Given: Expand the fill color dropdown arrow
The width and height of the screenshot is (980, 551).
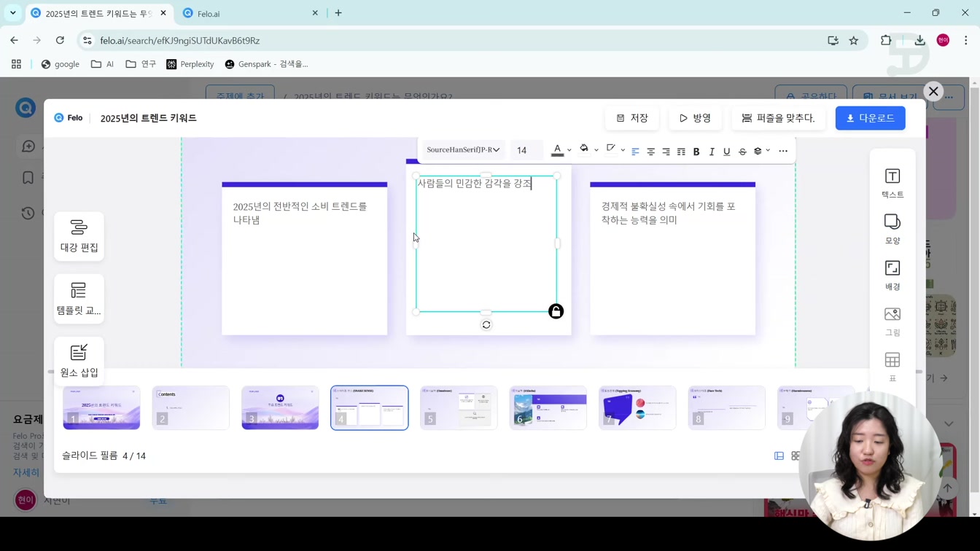Looking at the screenshot, I should click(x=596, y=151).
